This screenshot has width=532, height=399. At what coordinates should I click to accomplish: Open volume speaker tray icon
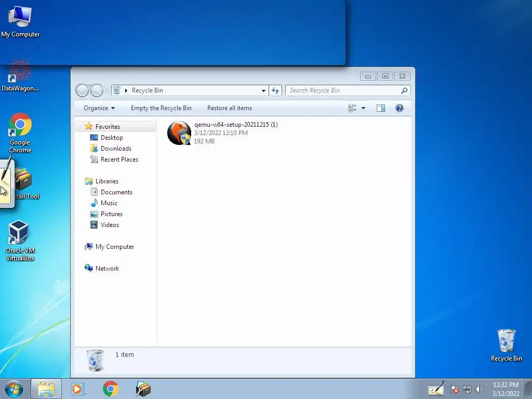[x=480, y=389]
